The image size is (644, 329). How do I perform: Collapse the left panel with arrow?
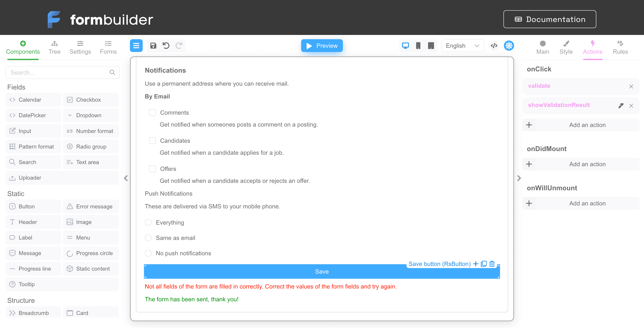coord(126,178)
